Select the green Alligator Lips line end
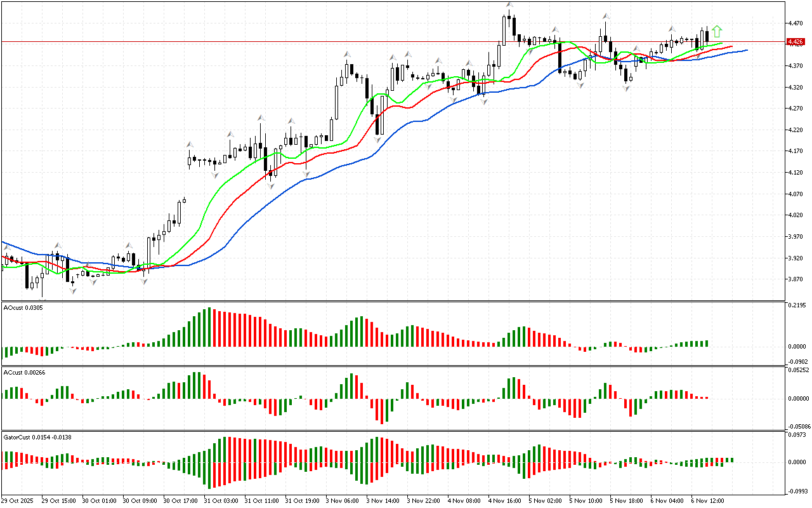 (722, 44)
